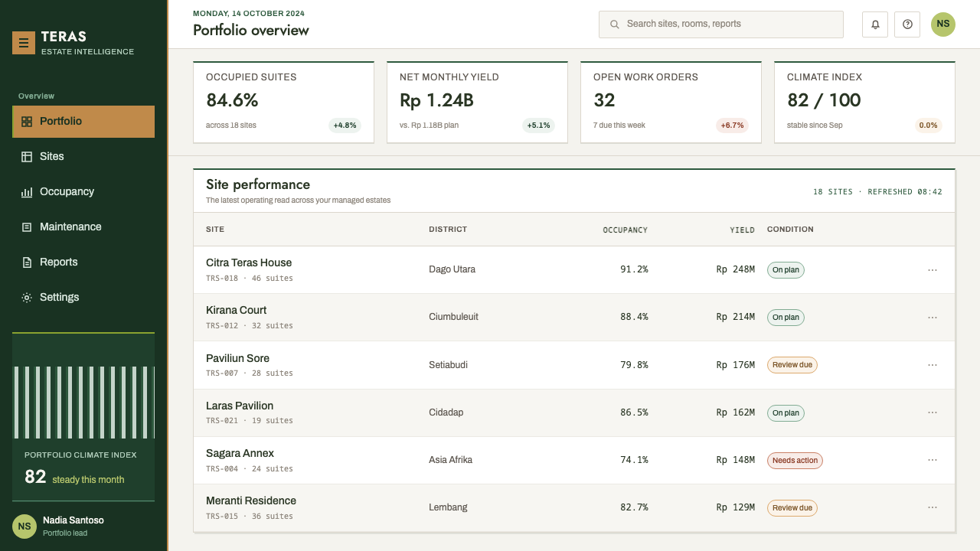Screen dimensions: 980x551
Task: Open more options for Citra Teras House
Action: pos(933,270)
